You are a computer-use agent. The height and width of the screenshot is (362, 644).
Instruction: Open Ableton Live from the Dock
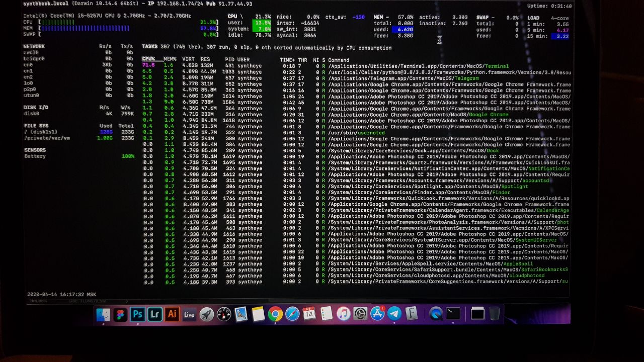point(189,315)
